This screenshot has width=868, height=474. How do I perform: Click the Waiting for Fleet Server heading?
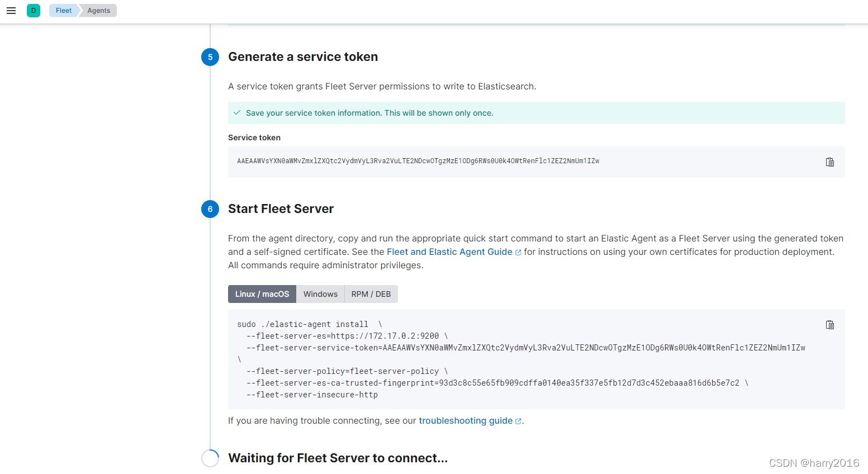coord(338,458)
